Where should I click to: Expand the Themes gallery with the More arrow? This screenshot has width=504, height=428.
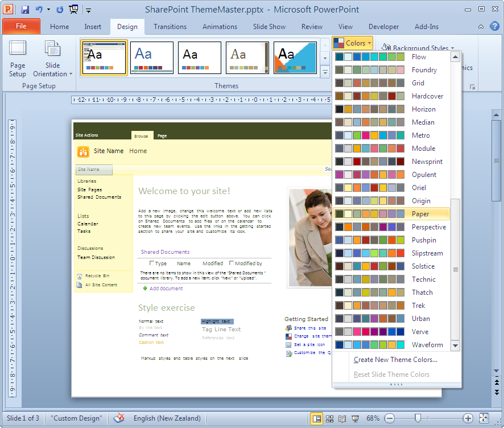click(x=325, y=72)
